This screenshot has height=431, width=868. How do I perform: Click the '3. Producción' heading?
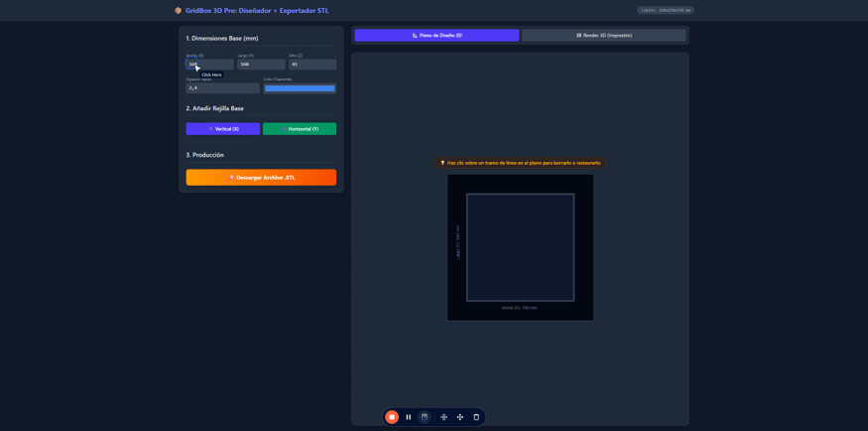pyautogui.click(x=204, y=155)
